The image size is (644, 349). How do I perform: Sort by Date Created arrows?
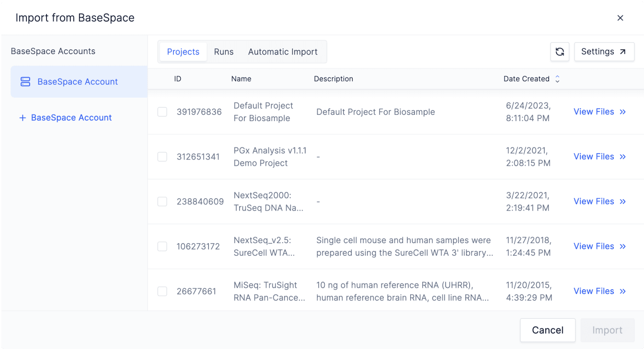(557, 79)
